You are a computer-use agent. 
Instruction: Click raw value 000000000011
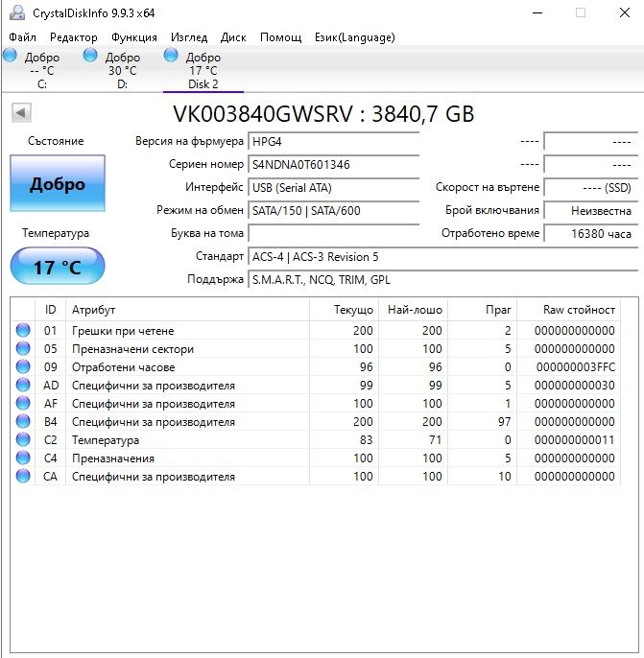point(575,440)
